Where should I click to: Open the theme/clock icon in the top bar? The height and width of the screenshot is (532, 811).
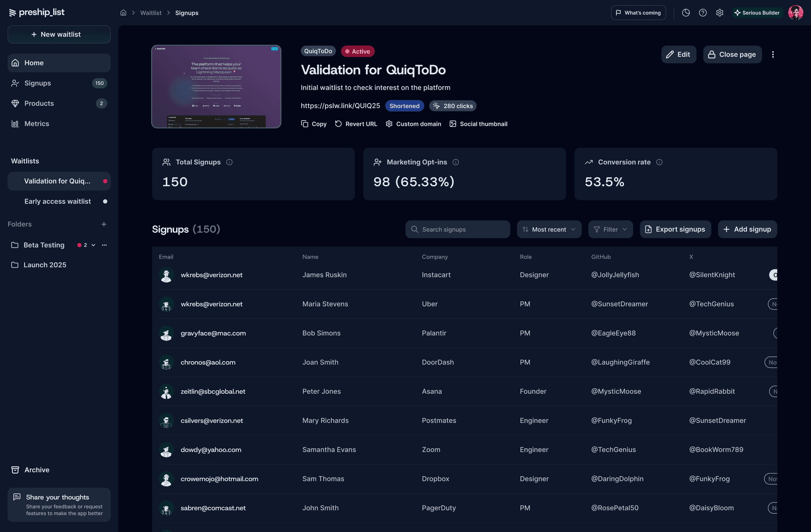(x=685, y=12)
